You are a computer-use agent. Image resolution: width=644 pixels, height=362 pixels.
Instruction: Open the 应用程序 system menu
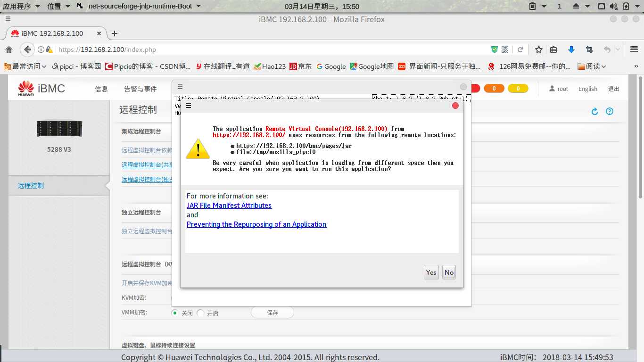(x=21, y=6)
